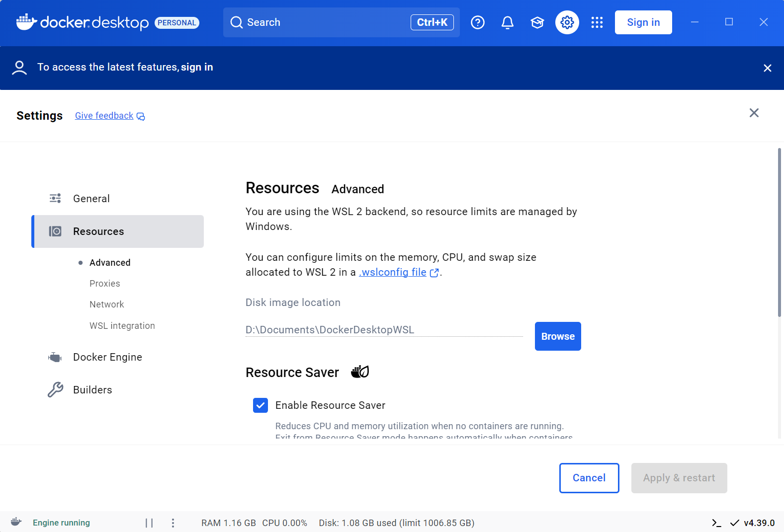Open engine options three-dot menu
784x532 pixels.
pos(173,523)
